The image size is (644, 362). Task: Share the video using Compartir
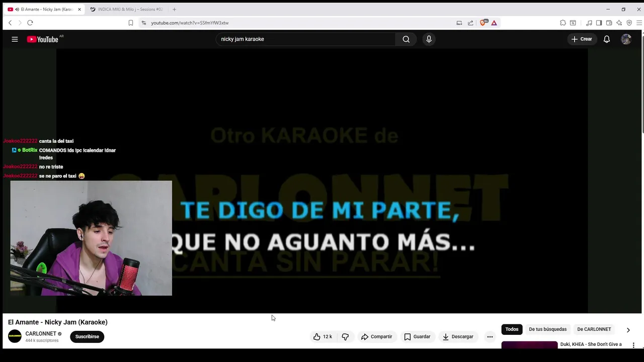[376, 337]
